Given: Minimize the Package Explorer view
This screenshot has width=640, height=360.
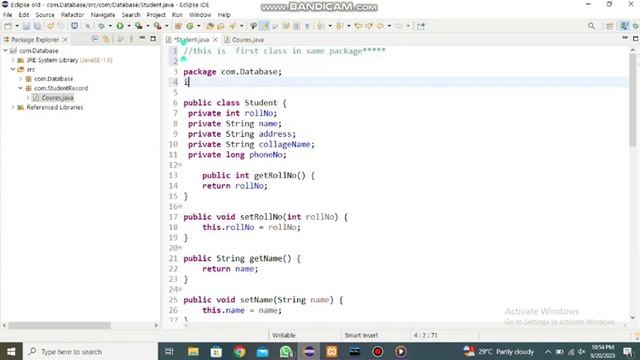Looking at the screenshot, I should click(x=142, y=38).
